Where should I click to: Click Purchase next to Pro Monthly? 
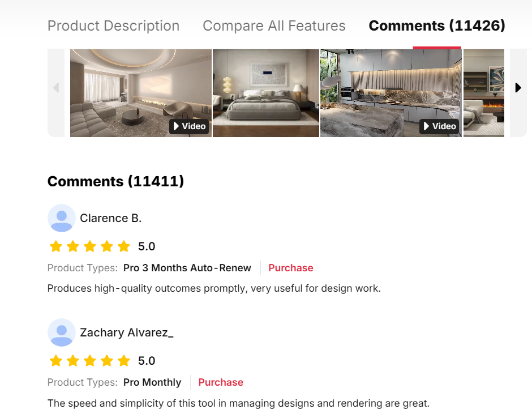pyautogui.click(x=221, y=382)
